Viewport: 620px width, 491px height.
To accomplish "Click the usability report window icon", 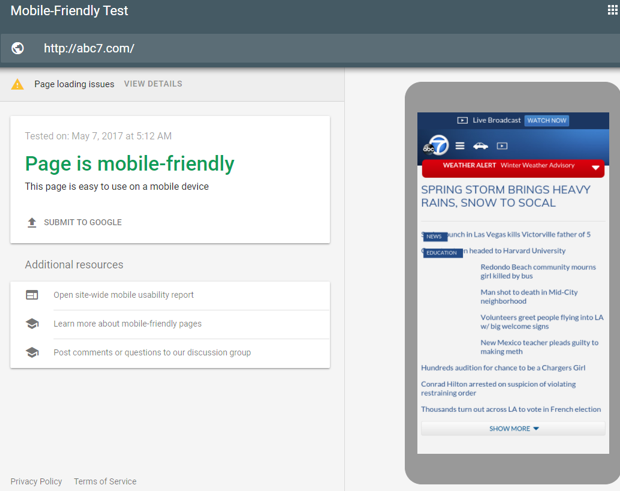I will click(32, 295).
